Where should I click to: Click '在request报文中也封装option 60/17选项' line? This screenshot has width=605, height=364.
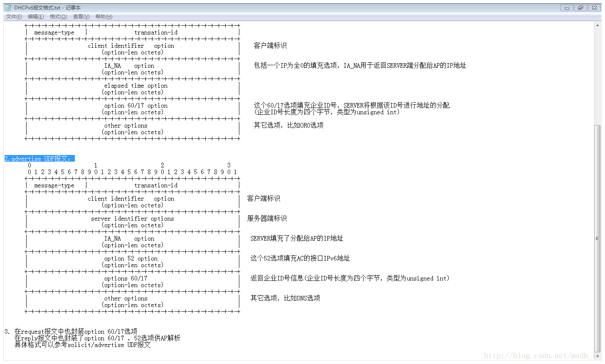coord(76,332)
